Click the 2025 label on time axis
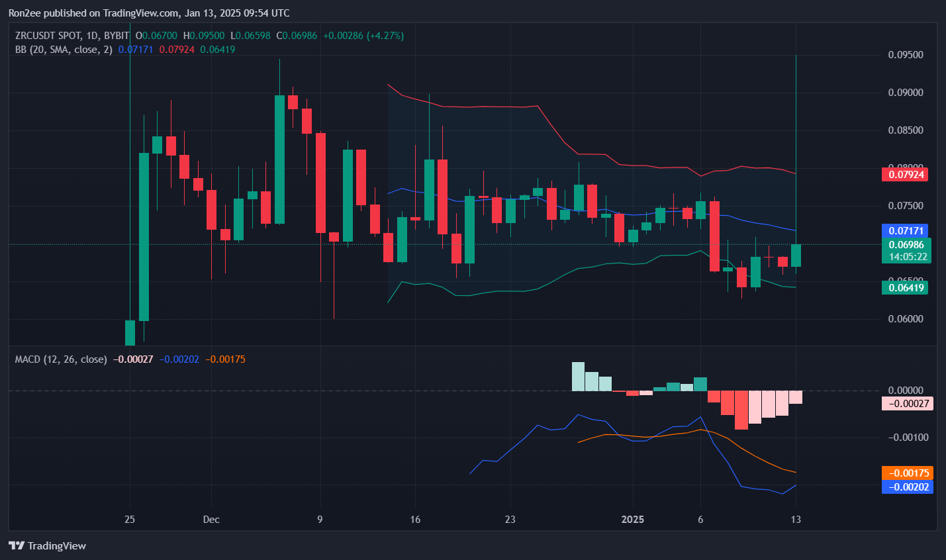This screenshot has height=560, width=946. pyautogui.click(x=632, y=520)
